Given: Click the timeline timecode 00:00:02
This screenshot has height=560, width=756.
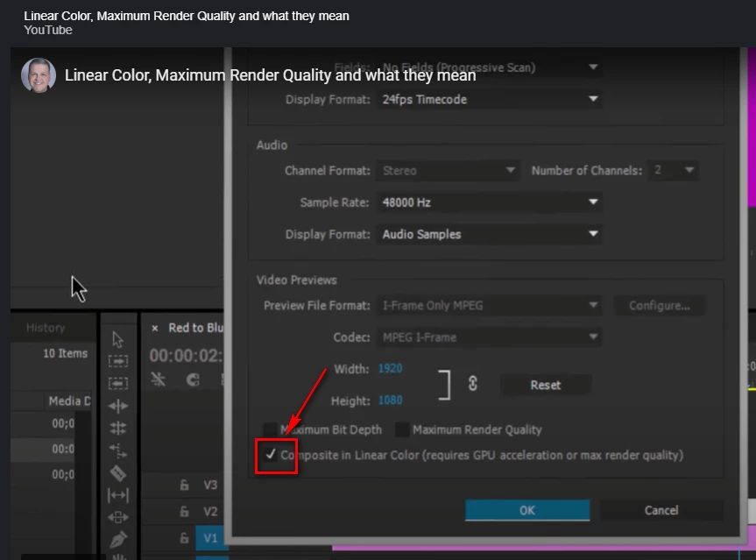Looking at the screenshot, I should [x=186, y=356].
